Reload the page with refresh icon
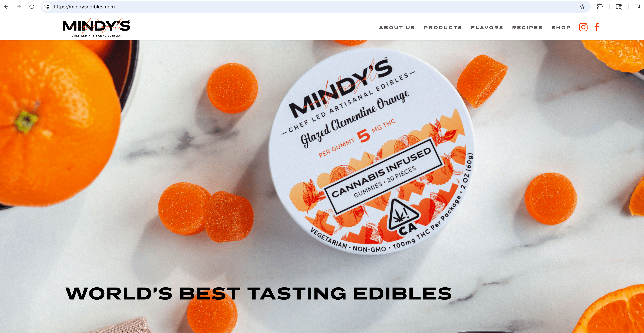Screen dimensions: 644x333 [32, 7]
